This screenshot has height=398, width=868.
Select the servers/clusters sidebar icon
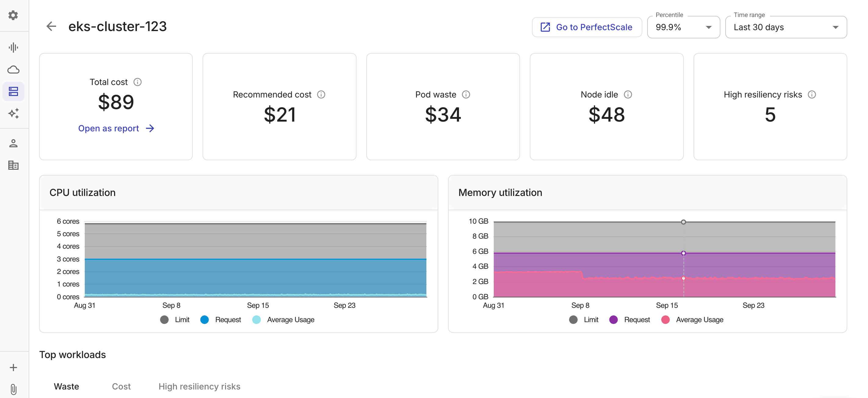pyautogui.click(x=13, y=91)
